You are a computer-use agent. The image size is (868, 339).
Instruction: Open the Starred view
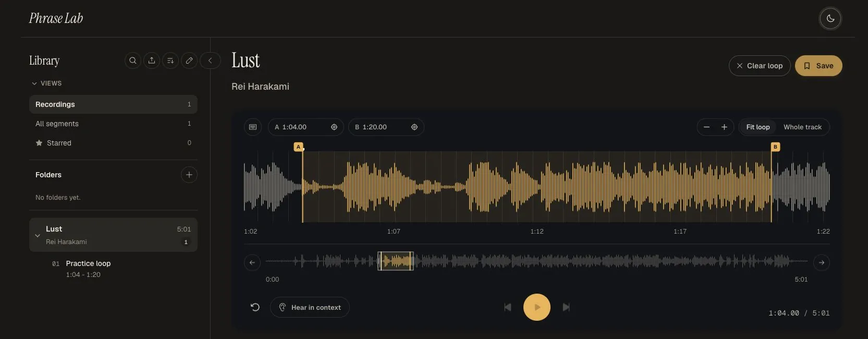tap(113, 143)
